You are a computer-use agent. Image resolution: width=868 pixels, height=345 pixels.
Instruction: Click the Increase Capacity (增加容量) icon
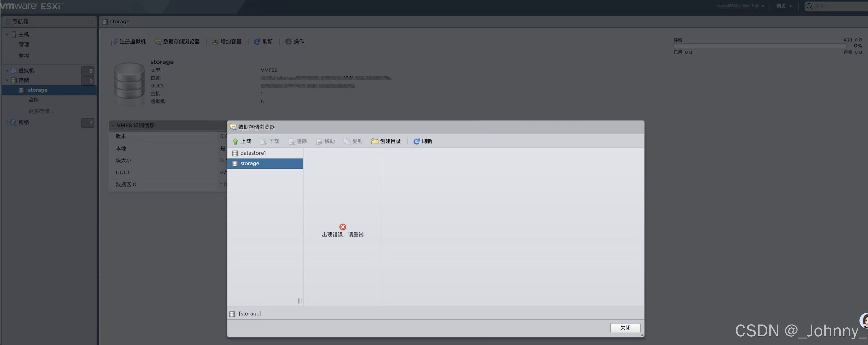point(215,42)
